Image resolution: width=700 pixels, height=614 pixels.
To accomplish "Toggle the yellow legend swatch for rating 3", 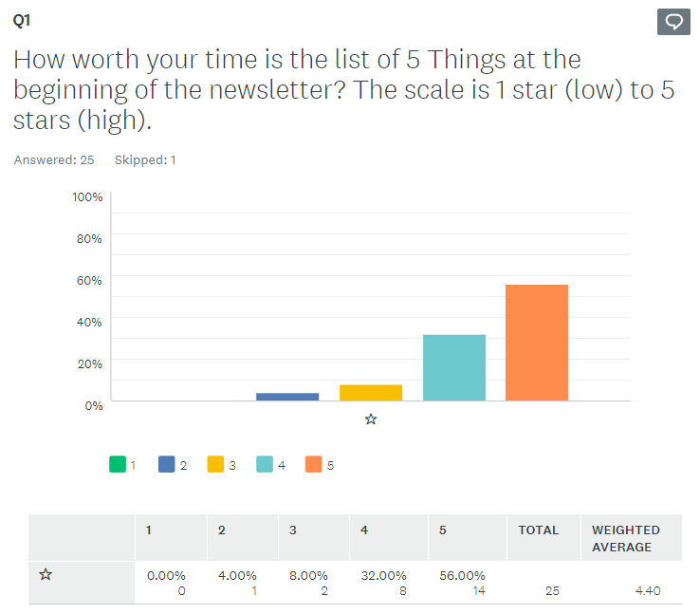I will (x=216, y=465).
